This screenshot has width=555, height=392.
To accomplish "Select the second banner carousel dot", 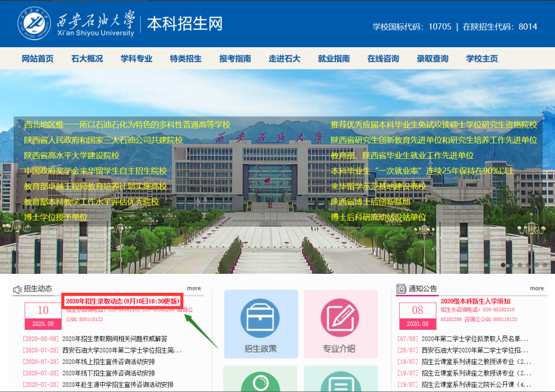I will (x=511, y=265).
